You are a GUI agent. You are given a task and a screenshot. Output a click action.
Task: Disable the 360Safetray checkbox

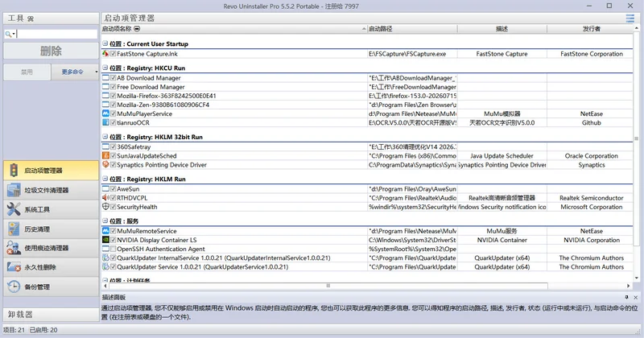point(113,146)
